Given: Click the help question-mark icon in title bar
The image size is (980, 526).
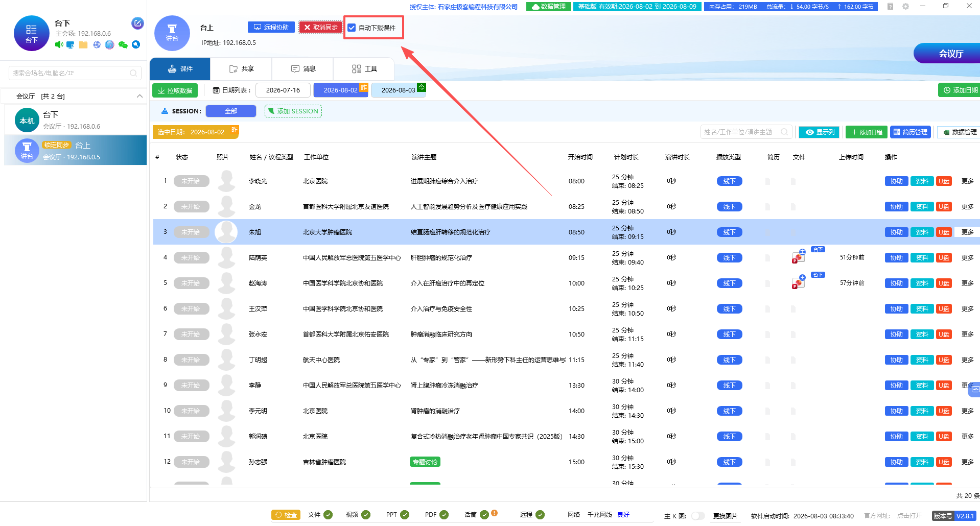Looking at the screenshot, I should pyautogui.click(x=890, y=7).
